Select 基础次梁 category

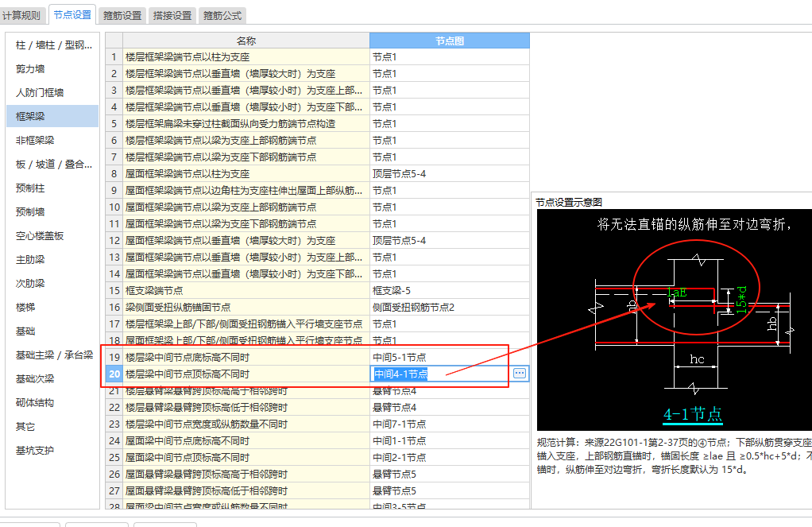(x=52, y=379)
